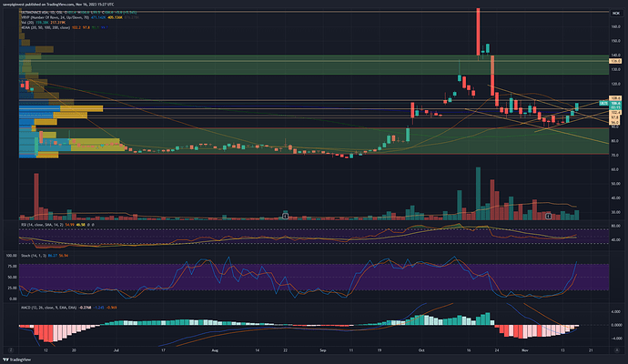
Task: Click the tallest teal volume bar in October
Action: click(x=478, y=194)
